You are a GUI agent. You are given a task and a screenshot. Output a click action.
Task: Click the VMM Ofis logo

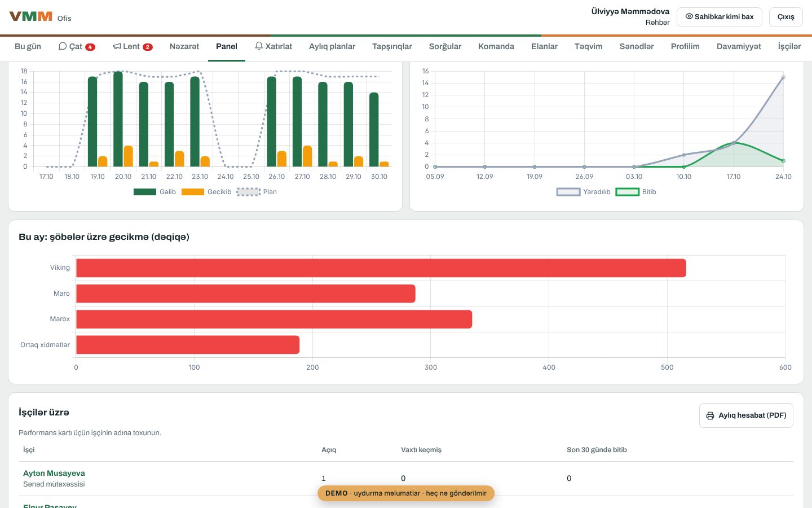(x=40, y=17)
